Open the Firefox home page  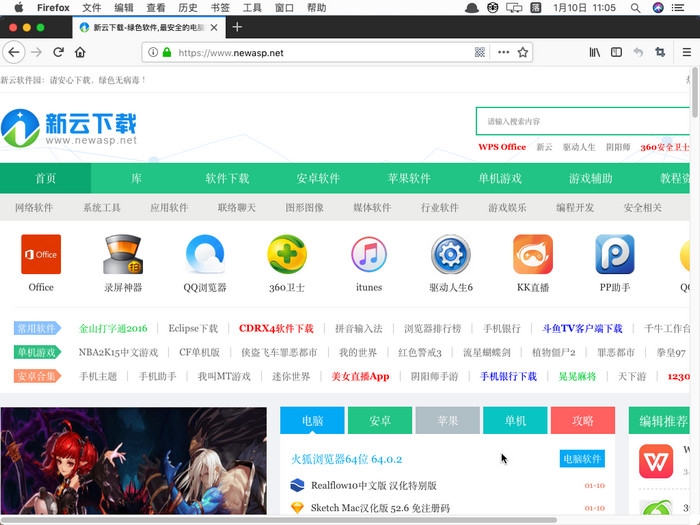tap(80, 52)
